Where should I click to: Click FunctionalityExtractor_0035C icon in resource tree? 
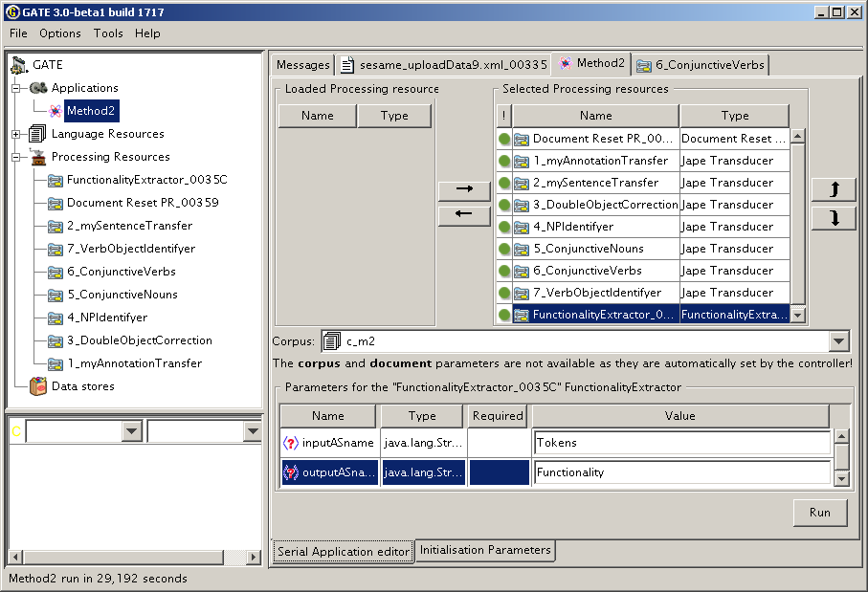click(56, 181)
